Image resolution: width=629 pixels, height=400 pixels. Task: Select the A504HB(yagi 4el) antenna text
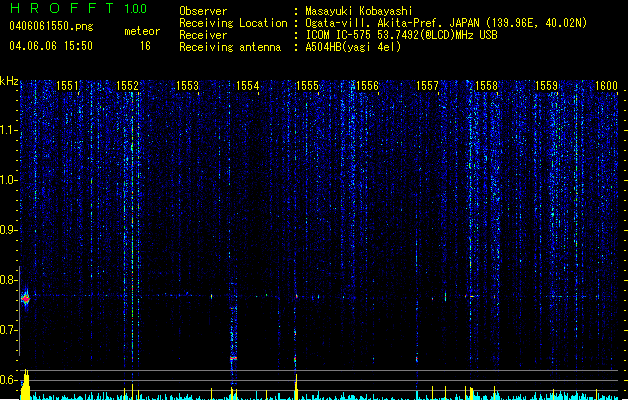[x=353, y=47]
